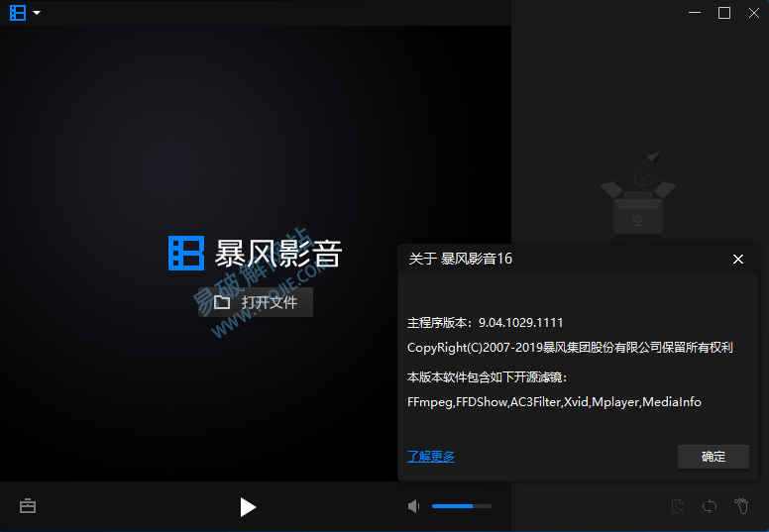Maximize the player window

(724, 13)
